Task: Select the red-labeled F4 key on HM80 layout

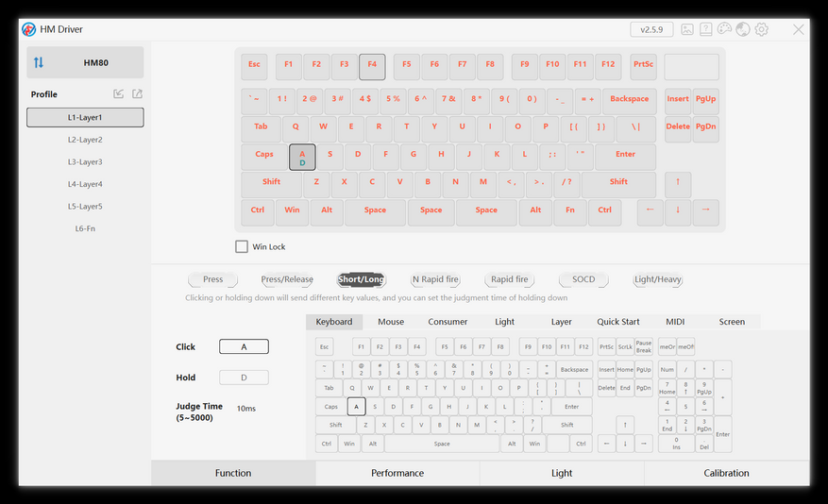Action: pos(372,66)
